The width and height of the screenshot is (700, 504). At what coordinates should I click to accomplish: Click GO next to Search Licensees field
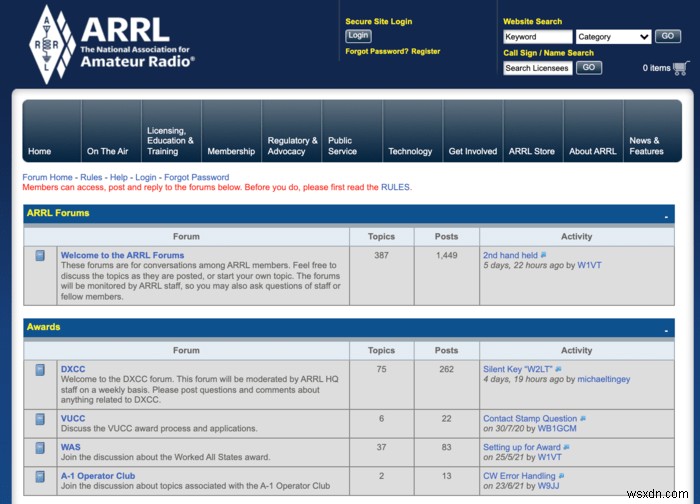point(589,68)
